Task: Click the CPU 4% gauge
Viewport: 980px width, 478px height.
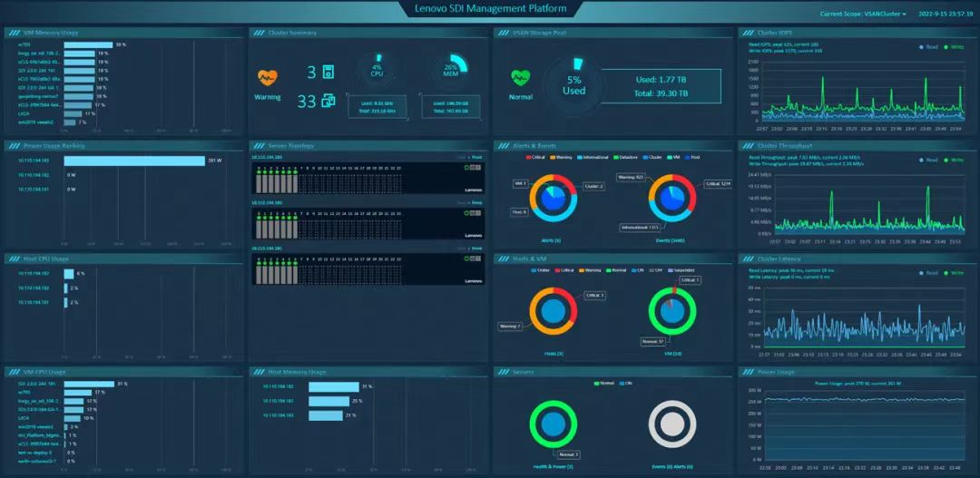Action: tap(377, 71)
